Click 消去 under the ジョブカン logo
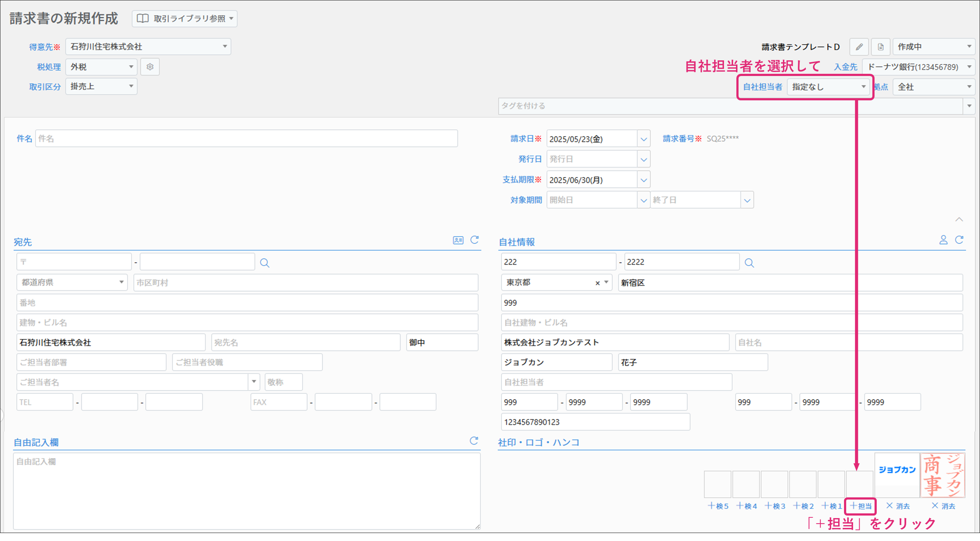Screen dimensions: 980x541 click(x=897, y=506)
